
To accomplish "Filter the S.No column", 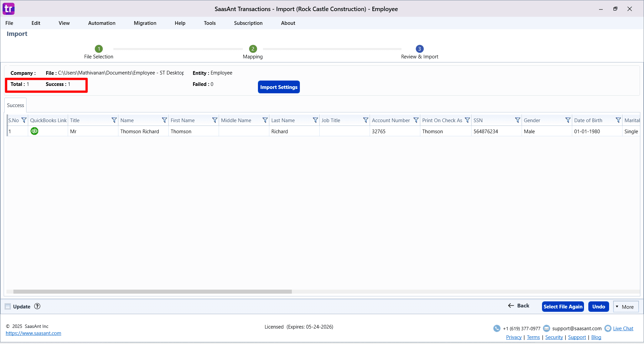I will coord(24,120).
